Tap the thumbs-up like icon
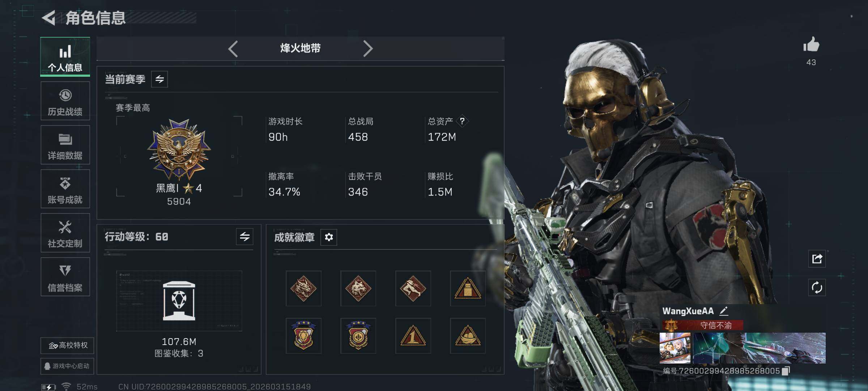Screen dimensions: 868x391 811,45
